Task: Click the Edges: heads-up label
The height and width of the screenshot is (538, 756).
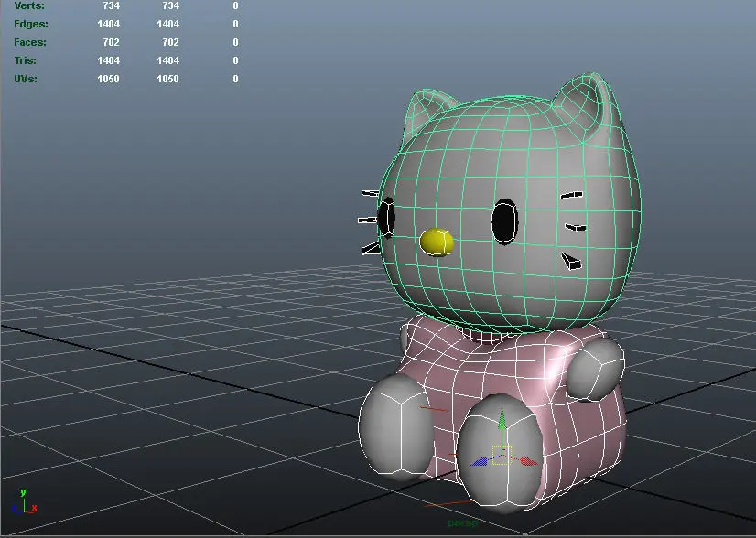Action: coord(31,24)
